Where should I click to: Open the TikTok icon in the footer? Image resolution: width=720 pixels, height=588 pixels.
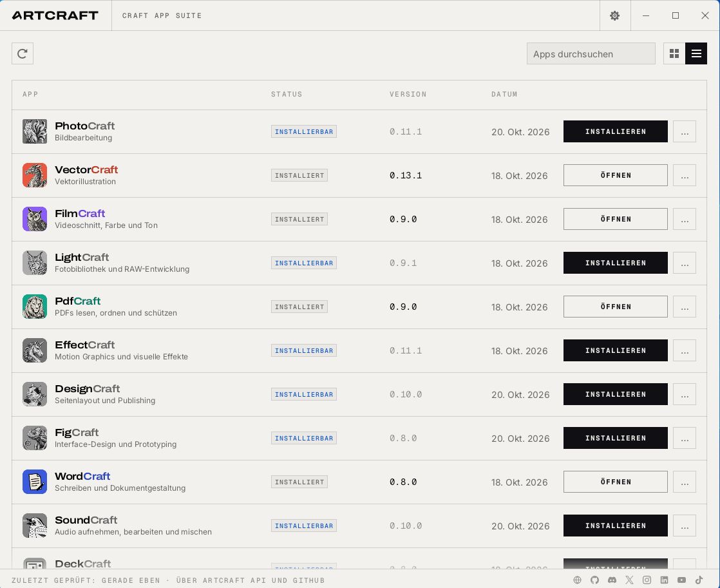pos(699,580)
